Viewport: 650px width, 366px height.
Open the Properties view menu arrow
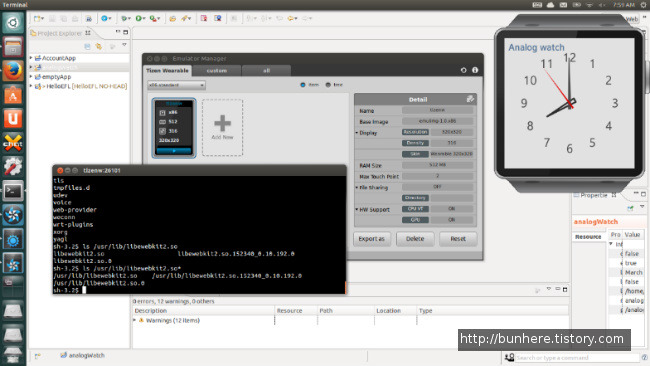(642, 206)
